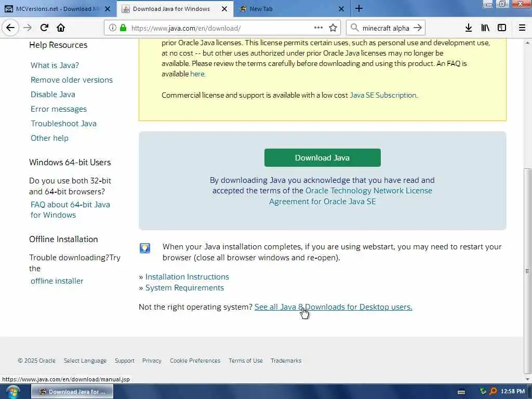Click the green Download Java button
Screen dimensions: 532x399
322,158
